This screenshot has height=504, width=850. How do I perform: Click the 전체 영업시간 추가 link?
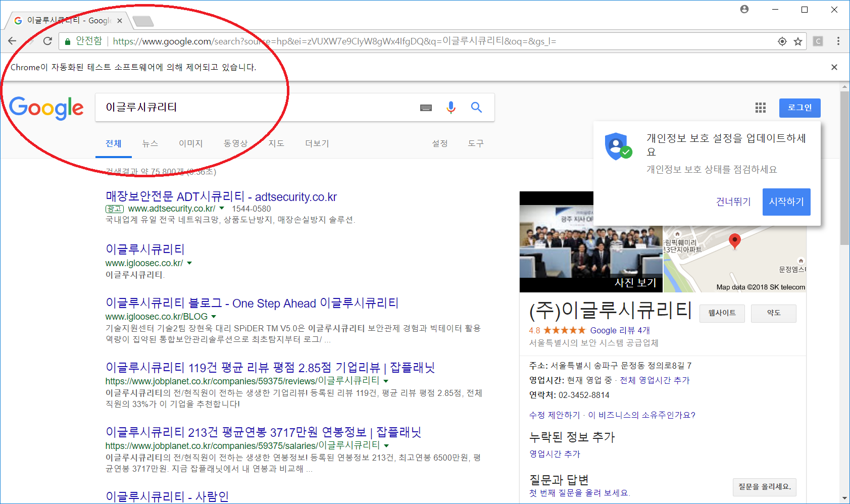click(x=655, y=380)
